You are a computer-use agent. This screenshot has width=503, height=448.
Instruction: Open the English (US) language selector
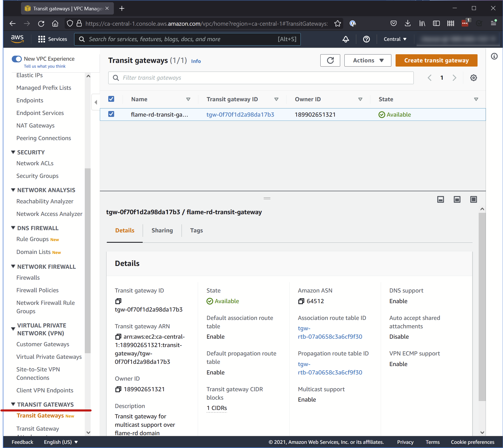[x=61, y=442]
